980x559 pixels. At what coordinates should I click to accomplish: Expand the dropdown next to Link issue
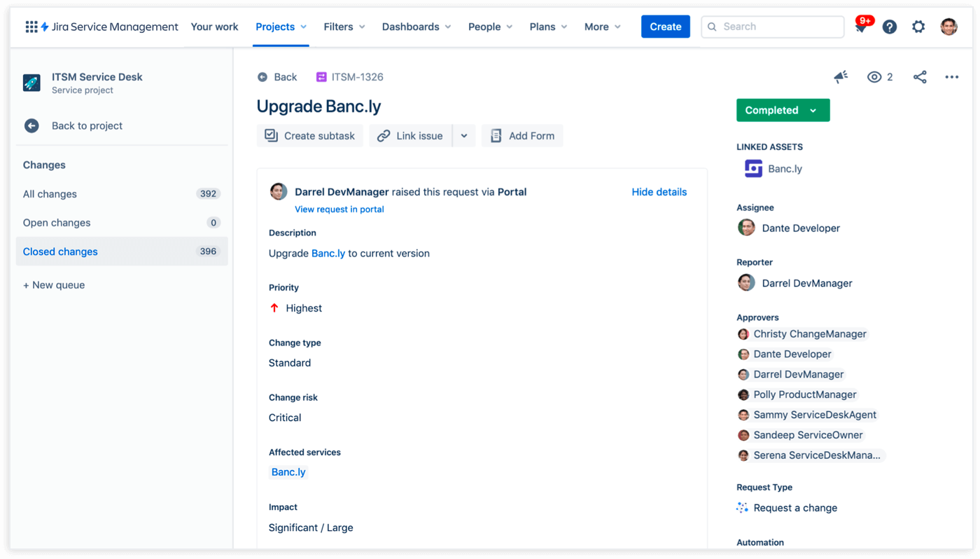point(464,136)
